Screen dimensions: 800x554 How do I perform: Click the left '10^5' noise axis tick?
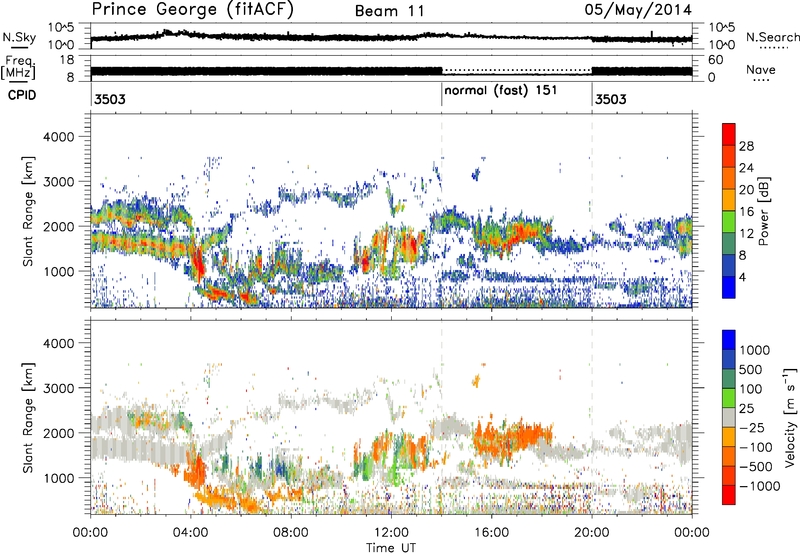pos(61,28)
